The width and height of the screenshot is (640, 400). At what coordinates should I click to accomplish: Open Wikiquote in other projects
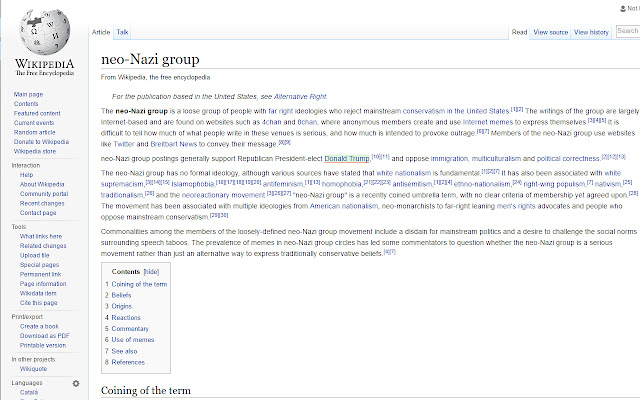(x=33, y=369)
